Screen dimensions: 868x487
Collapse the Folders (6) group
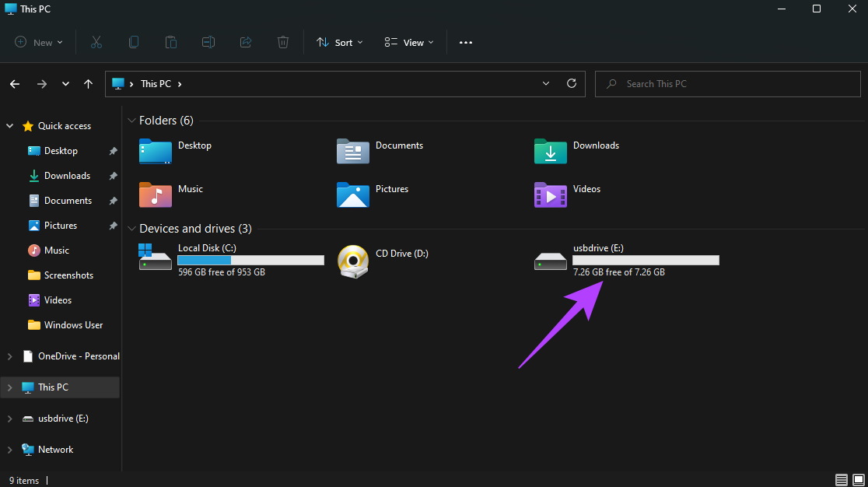[x=131, y=121]
